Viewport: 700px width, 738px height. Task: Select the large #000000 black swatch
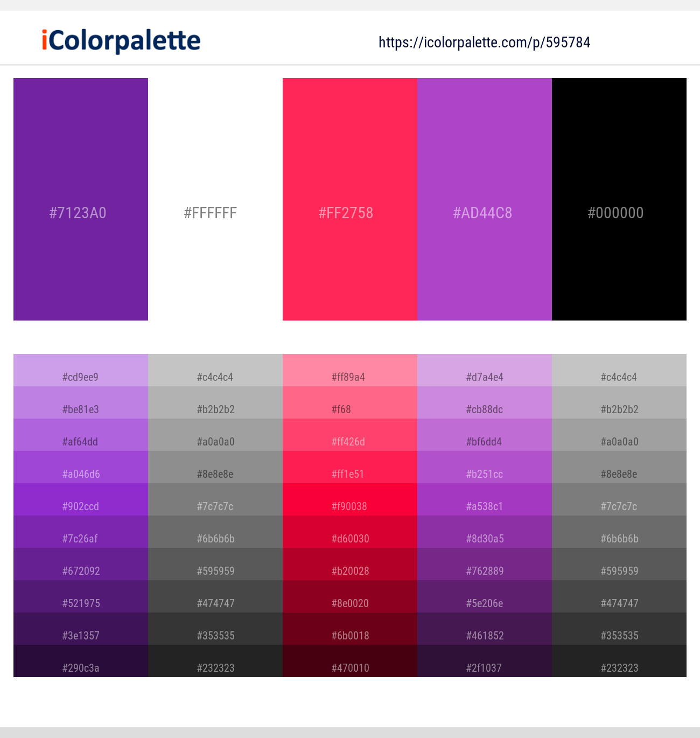619,199
